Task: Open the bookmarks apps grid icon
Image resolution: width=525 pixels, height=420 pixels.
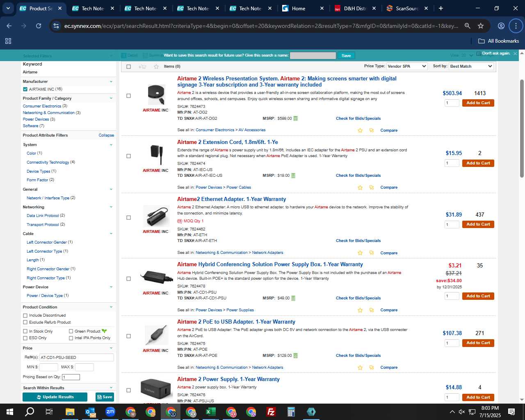Action: point(8,41)
